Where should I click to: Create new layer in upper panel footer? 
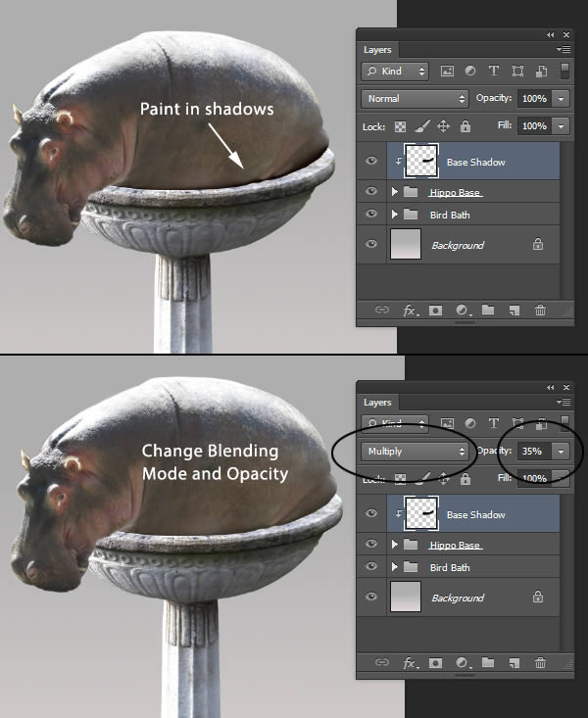pyautogui.click(x=514, y=311)
